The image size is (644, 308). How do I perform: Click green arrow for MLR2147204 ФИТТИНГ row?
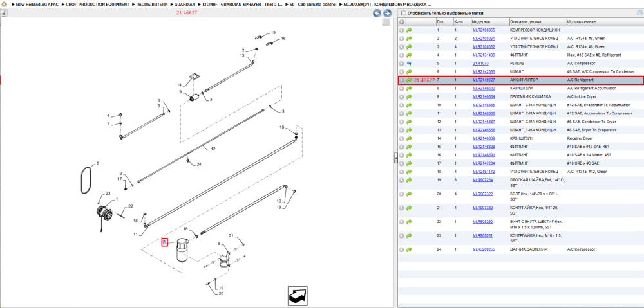coord(409,163)
